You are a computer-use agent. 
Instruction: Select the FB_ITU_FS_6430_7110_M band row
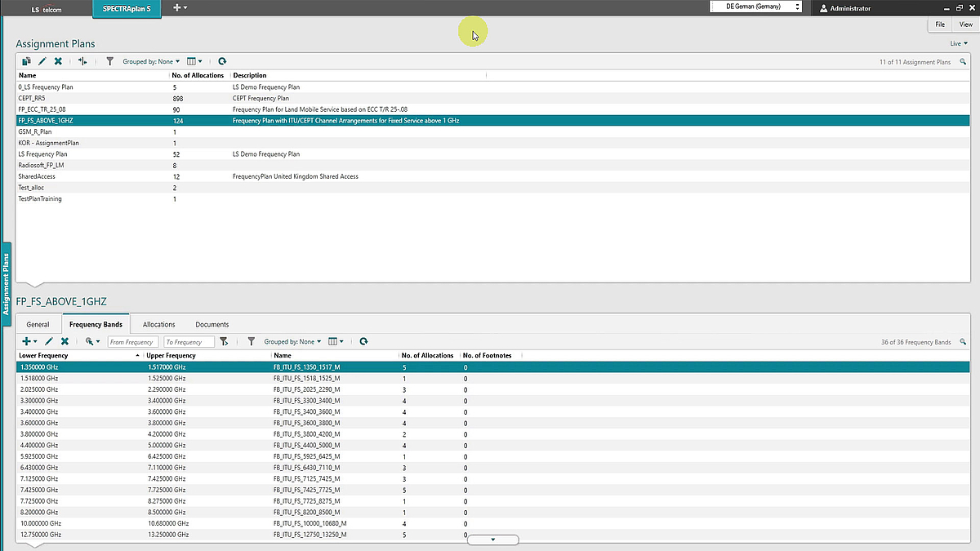pyautogui.click(x=492, y=468)
